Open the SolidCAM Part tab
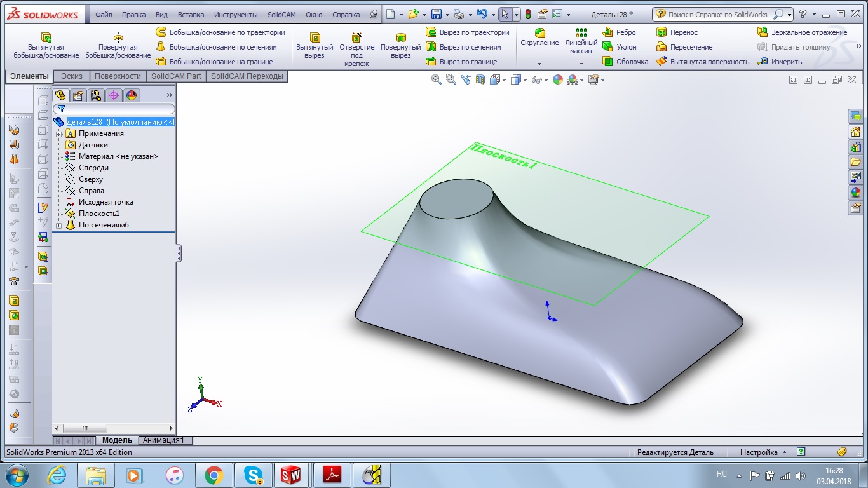 176,76
